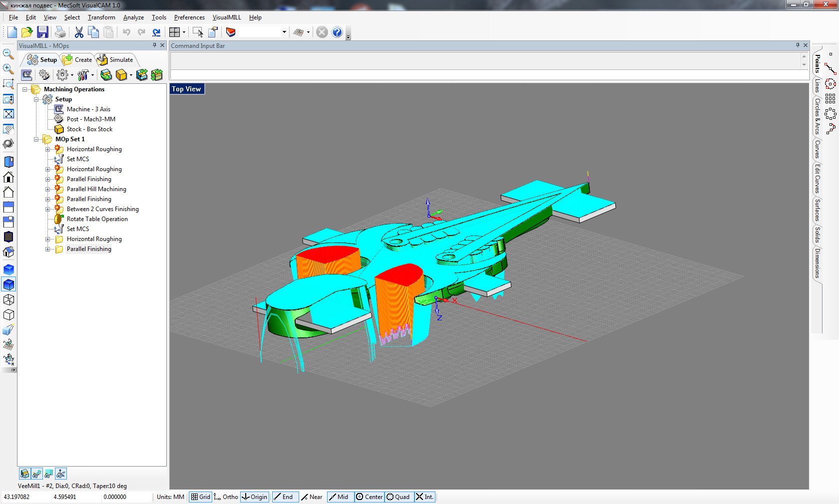This screenshot has width=839, height=504.
Task: Click the Open folder toolbar icon
Action: [x=27, y=32]
